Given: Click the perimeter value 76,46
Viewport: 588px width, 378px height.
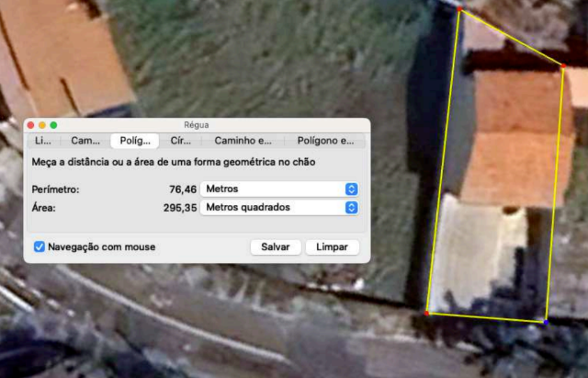Looking at the screenshot, I should click(x=184, y=189).
